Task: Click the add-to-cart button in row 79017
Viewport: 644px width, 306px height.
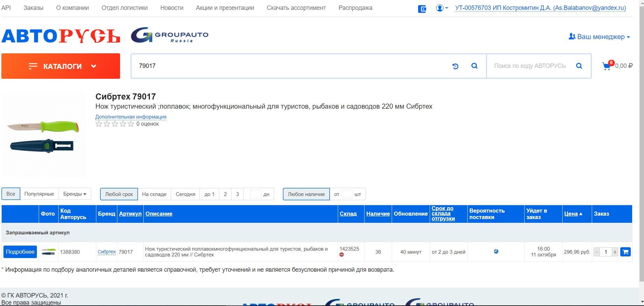Action: click(x=625, y=252)
